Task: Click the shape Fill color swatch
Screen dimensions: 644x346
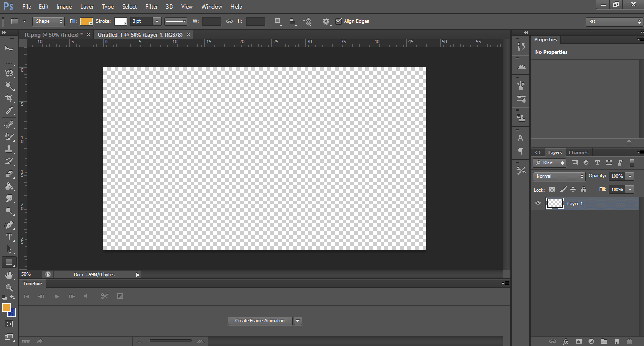Action: [86, 21]
